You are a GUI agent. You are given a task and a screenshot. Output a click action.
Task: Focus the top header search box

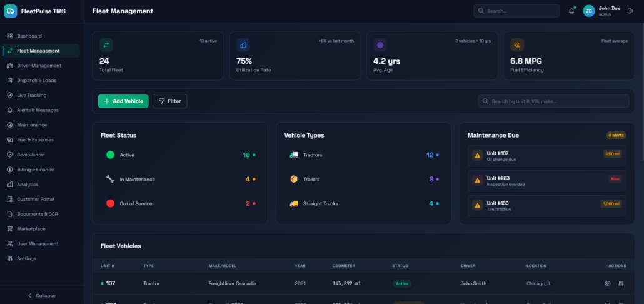point(516,11)
